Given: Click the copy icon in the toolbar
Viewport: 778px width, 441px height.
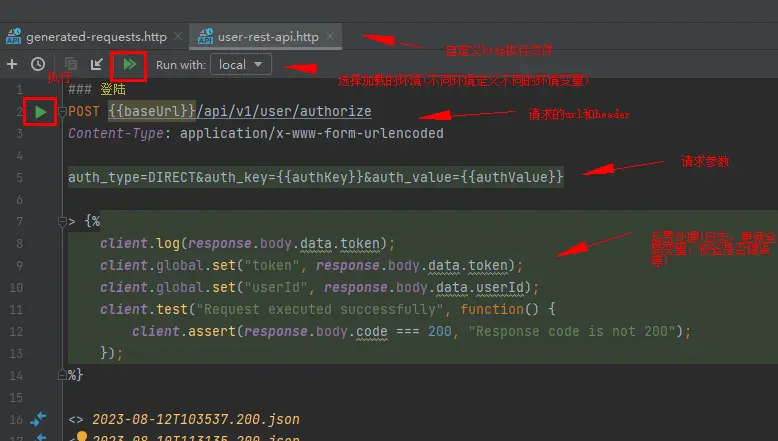Looking at the screenshot, I should click(x=71, y=64).
